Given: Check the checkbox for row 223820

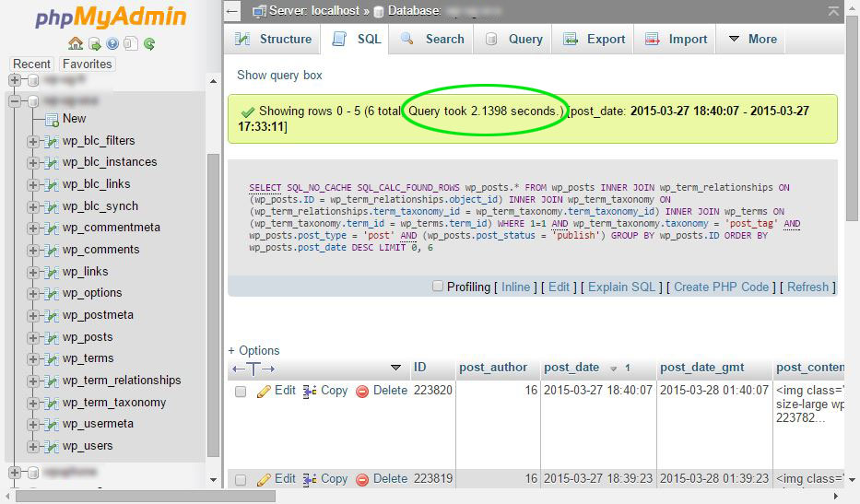Looking at the screenshot, I should coord(241,392).
